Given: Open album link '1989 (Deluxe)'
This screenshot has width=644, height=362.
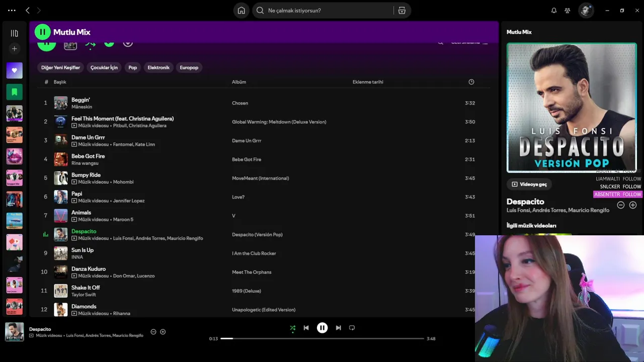Looking at the screenshot, I should coord(246,291).
